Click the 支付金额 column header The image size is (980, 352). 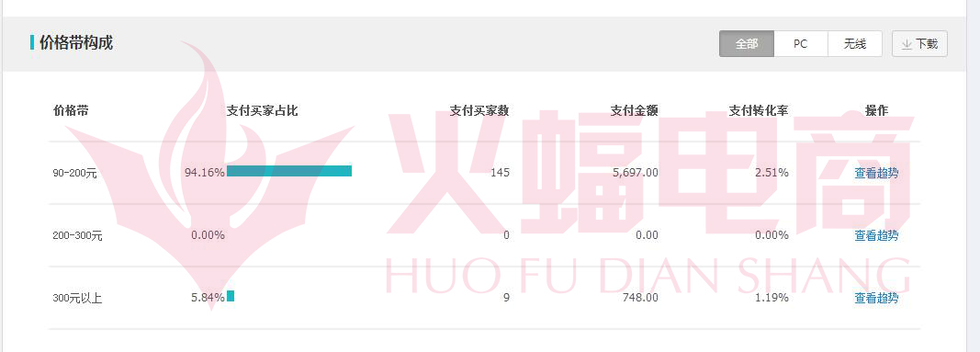(x=635, y=110)
